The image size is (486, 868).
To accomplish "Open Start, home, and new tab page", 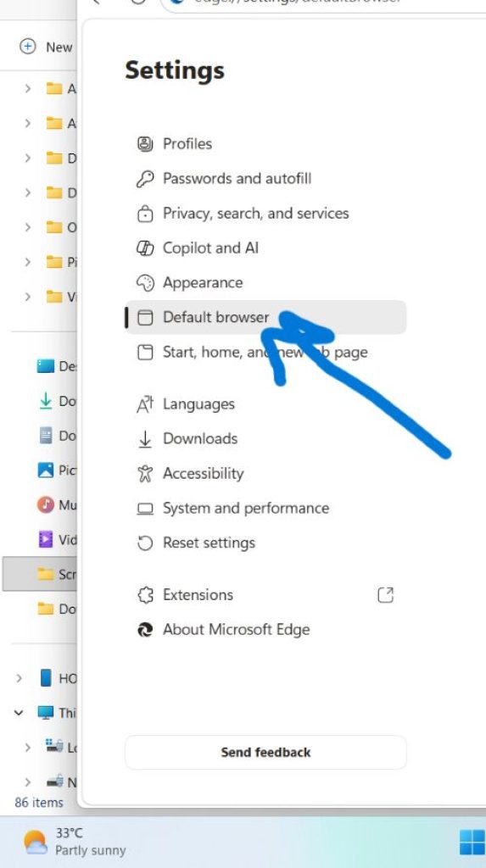I will point(265,352).
